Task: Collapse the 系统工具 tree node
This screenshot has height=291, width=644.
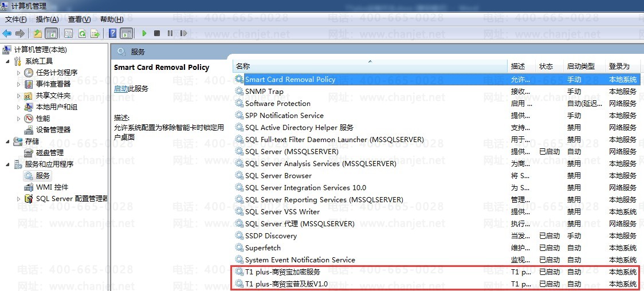Action: click(x=7, y=61)
